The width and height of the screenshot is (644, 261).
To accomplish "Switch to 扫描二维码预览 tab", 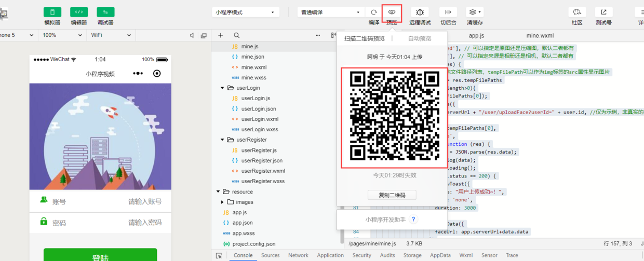I will click(x=364, y=38).
